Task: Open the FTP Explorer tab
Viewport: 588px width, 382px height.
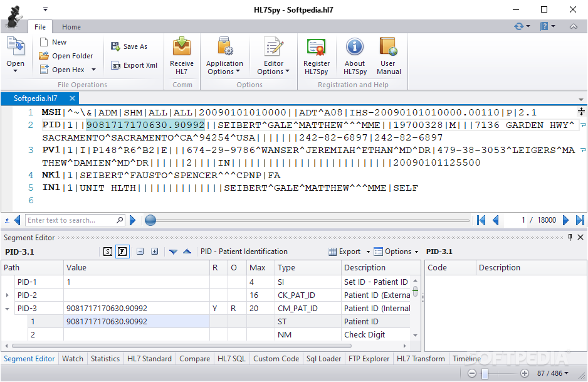Action: pyautogui.click(x=369, y=359)
